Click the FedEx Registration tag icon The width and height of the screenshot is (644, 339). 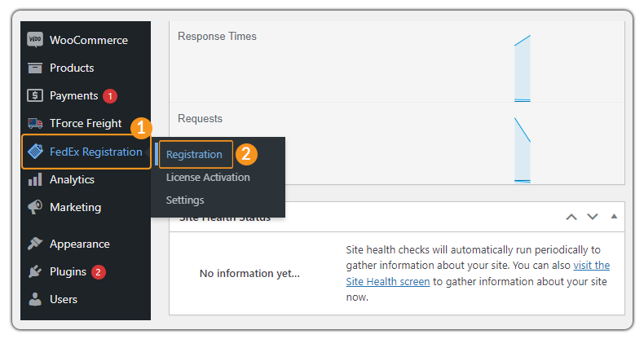click(35, 152)
